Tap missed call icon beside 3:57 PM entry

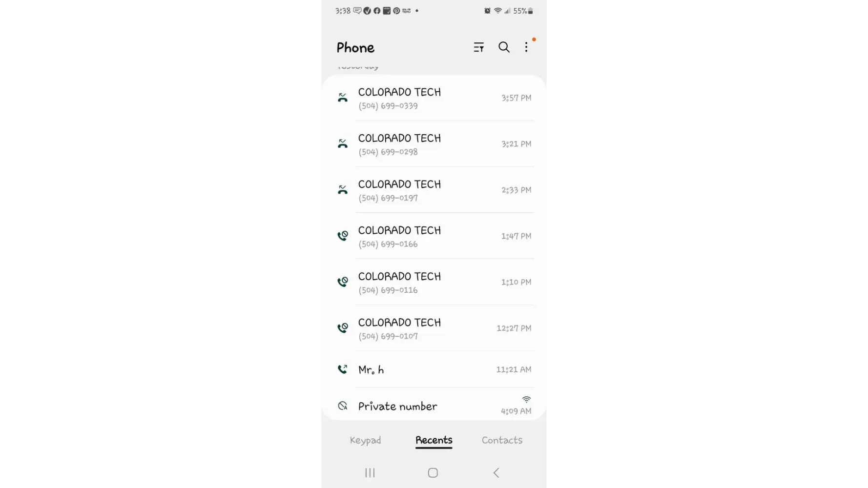point(343,98)
